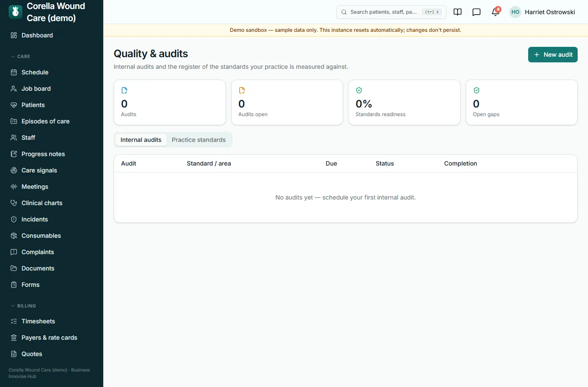Screen dimensions: 588x387
Task: Click the Episodes of care folder icon
Action: [14, 121]
